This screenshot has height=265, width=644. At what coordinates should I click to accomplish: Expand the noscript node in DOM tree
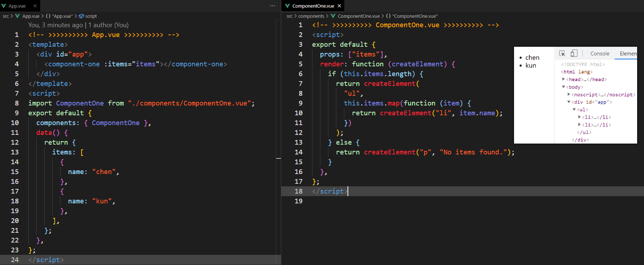[x=569, y=94]
